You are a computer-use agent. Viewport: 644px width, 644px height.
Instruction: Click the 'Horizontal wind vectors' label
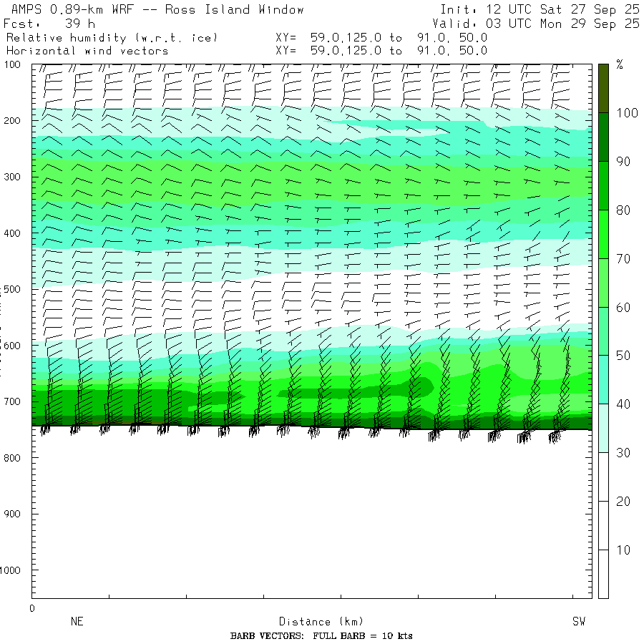(87, 51)
